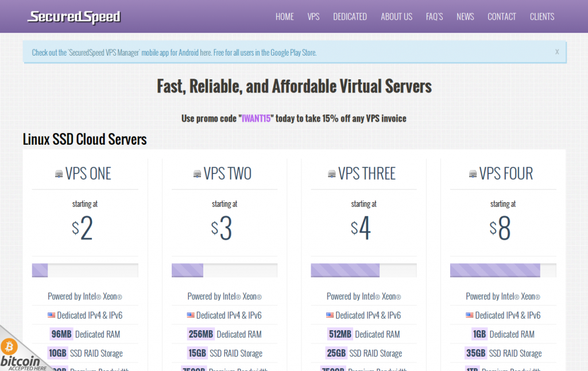The image size is (588, 371).
Task: Click the Fast, Reliable, and Affordable headline
Action: 295,86
